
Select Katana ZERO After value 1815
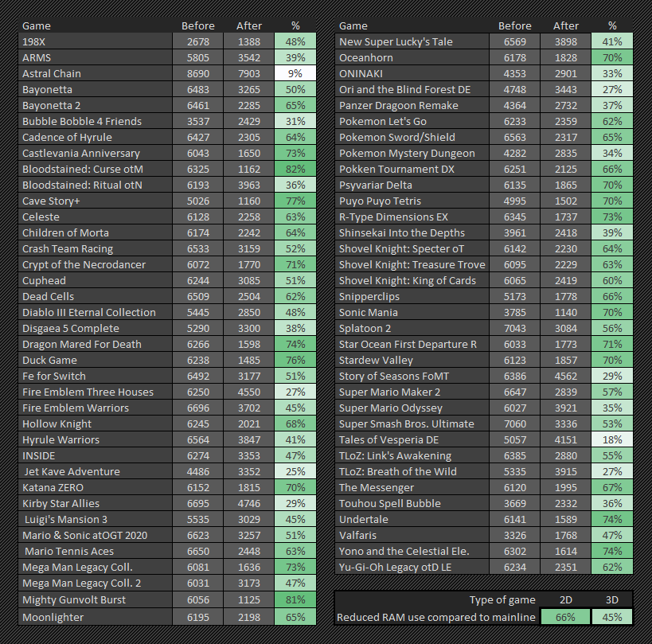249,488
